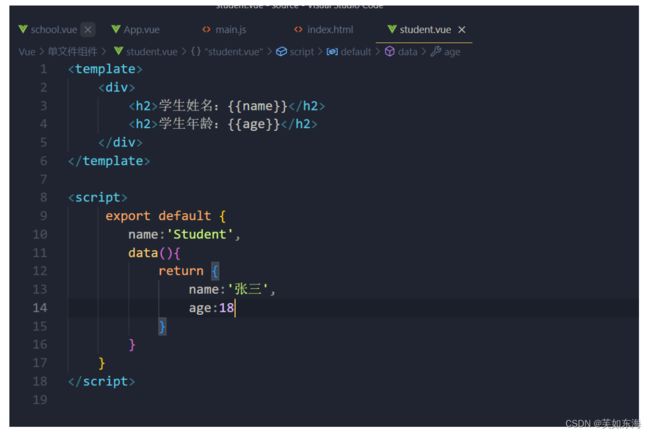Click line number 19 in gutter
Screen dimensions: 650x434
click(x=40, y=400)
